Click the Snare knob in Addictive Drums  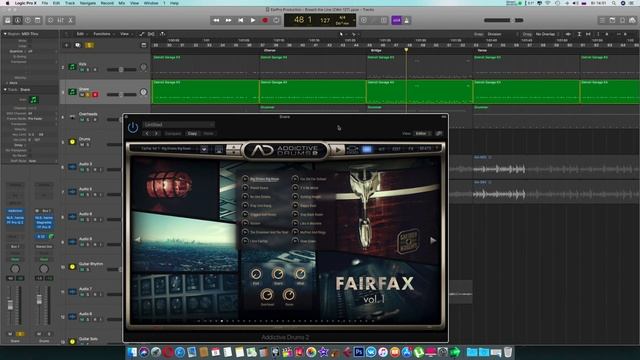[278, 274]
